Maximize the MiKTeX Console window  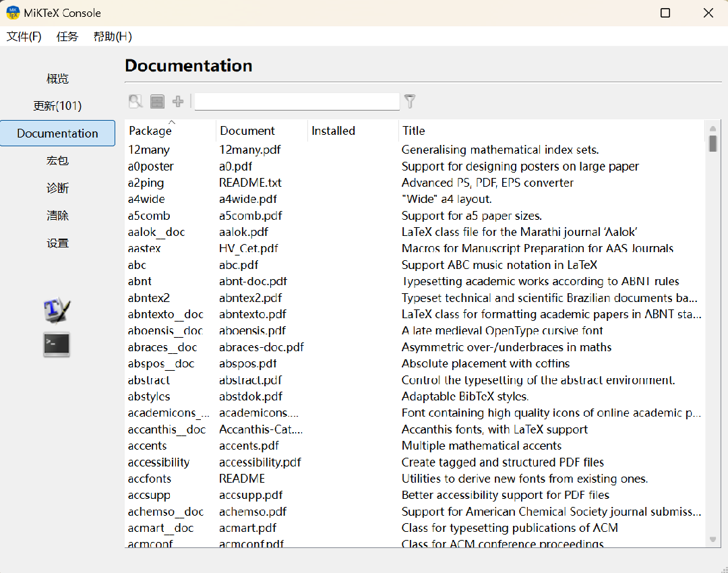665,13
